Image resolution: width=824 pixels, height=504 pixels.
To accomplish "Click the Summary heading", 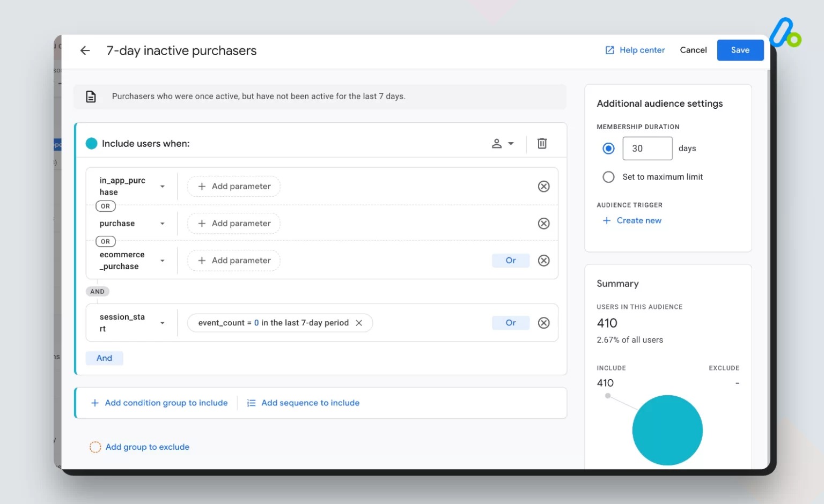I will (617, 284).
